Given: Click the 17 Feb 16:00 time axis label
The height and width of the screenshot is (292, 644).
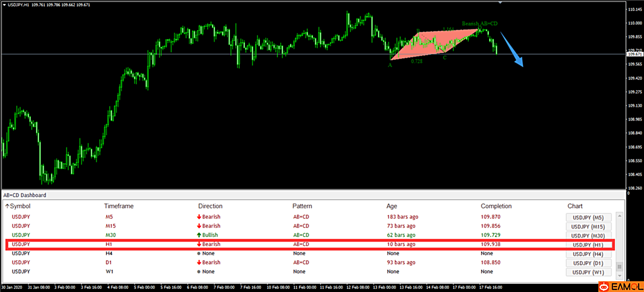Looking at the screenshot, I should click(490, 287).
